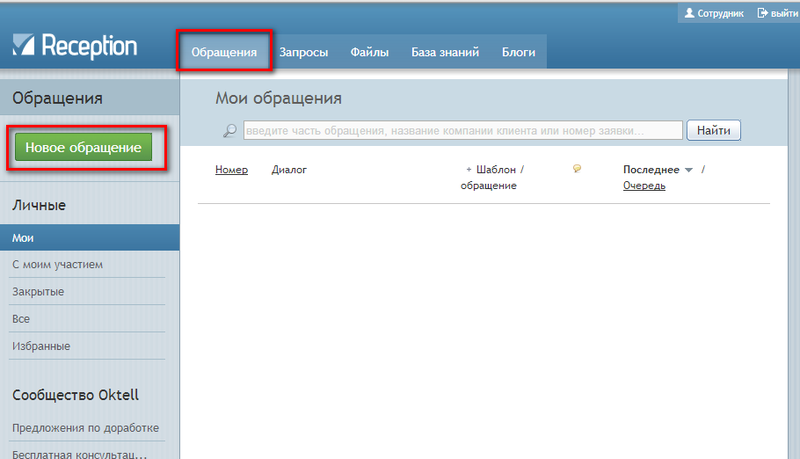Open the Блоги tab

click(518, 52)
